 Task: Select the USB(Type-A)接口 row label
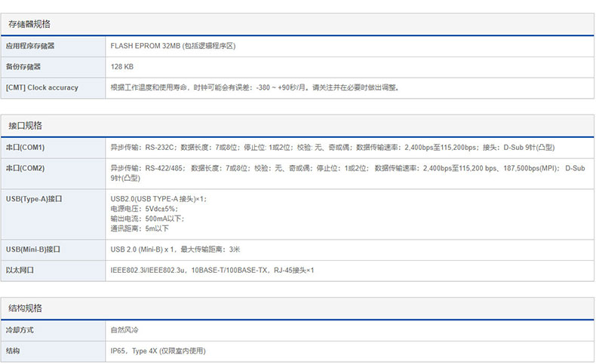[x=34, y=199]
